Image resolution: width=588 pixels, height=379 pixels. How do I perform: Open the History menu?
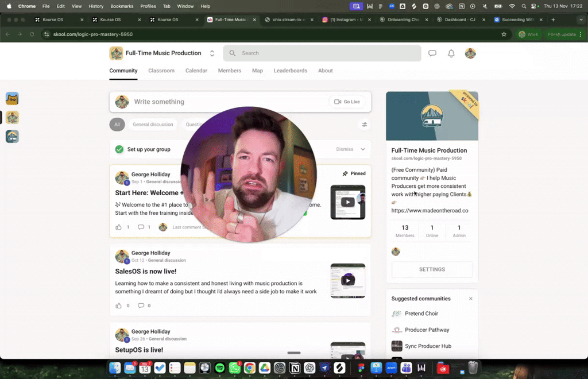pos(96,6)
